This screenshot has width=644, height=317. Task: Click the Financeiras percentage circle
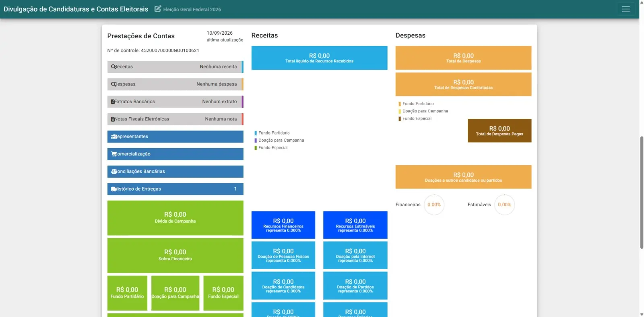(x=434, y=205)
